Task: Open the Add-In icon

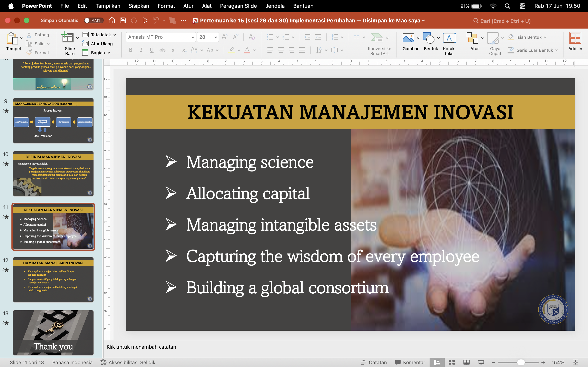Action: pyautogui.click(x=575, y=38)
